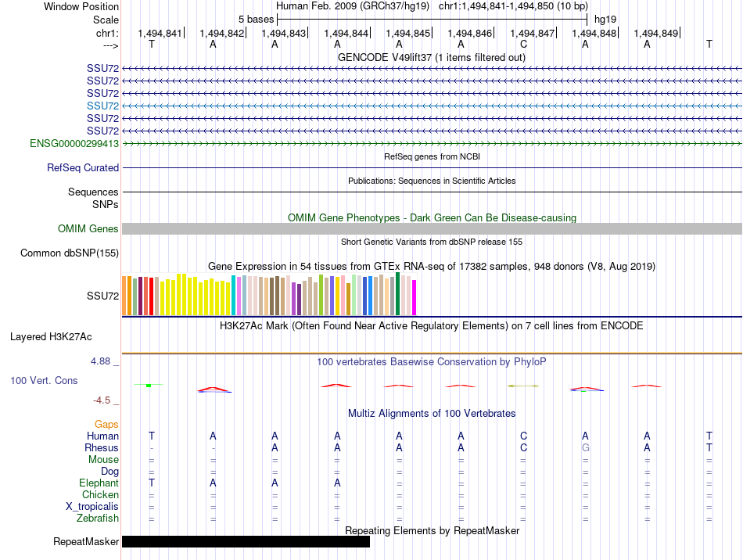Click the RefSeq Curated track label

pos(83,167)
